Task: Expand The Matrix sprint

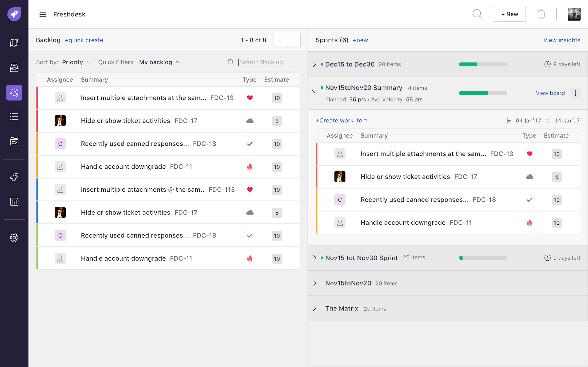Action: tap(314, 308)
